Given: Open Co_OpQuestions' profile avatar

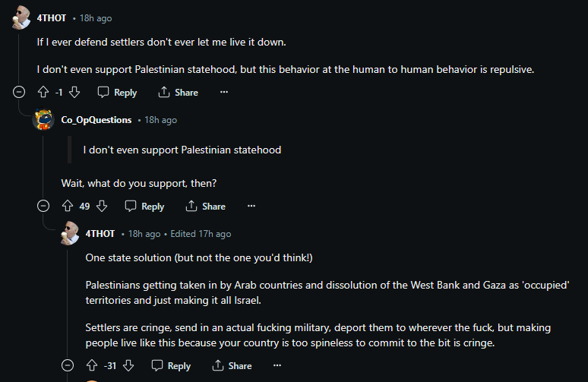Looking at the screenshot, I should point(46,120).
